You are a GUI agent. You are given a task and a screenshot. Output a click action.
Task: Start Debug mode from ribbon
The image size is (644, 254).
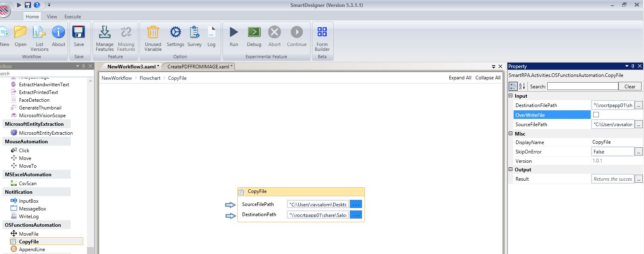click(x=254, y=32)
